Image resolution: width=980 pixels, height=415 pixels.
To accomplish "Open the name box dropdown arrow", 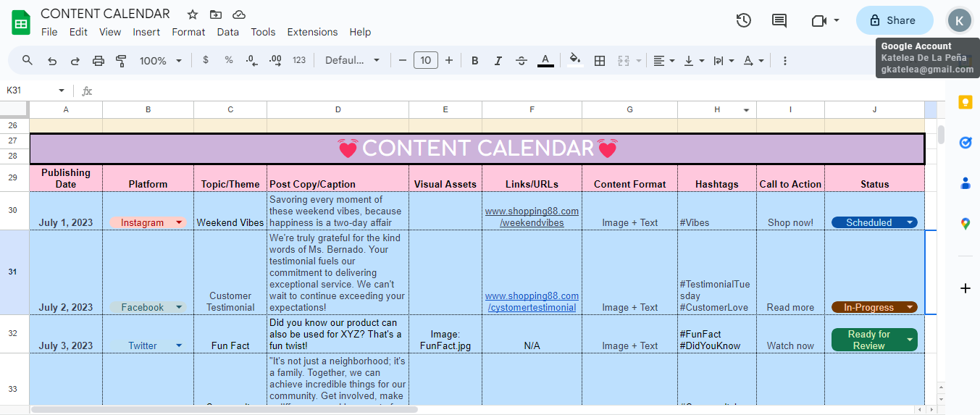I will point(62,91).
